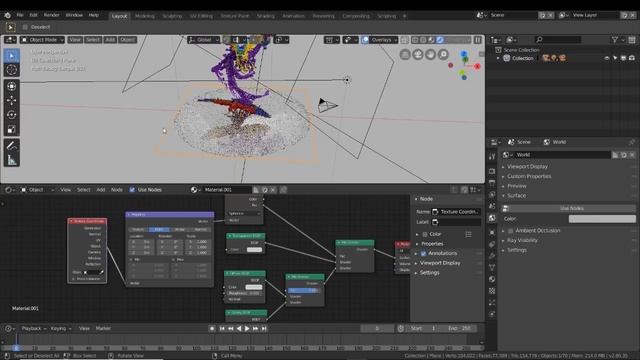Expand the Ray Visibility panel
Viewport: 640px width, 360px height.
coord(522,240)
